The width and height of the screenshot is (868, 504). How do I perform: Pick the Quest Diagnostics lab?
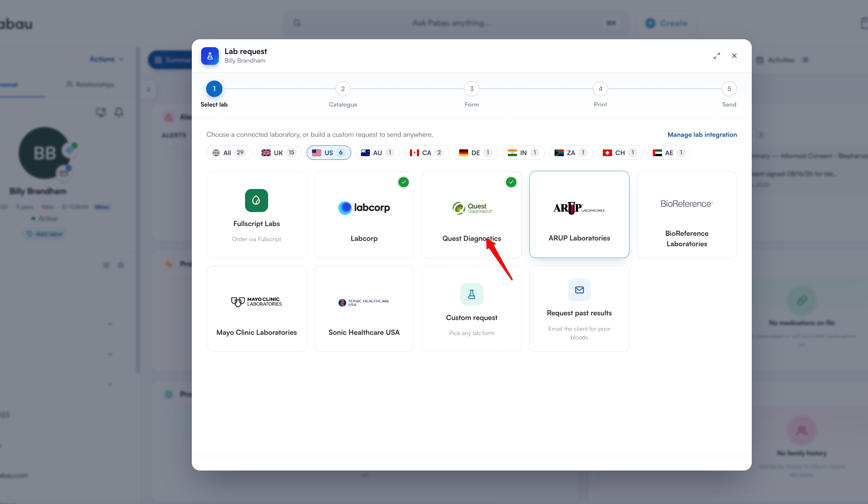tap(472, 215)
